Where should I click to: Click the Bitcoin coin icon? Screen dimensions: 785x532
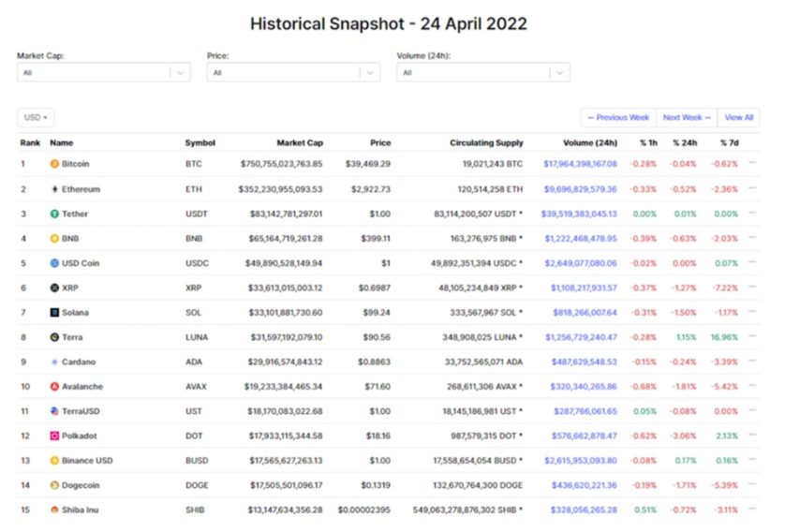pos(54,164)
